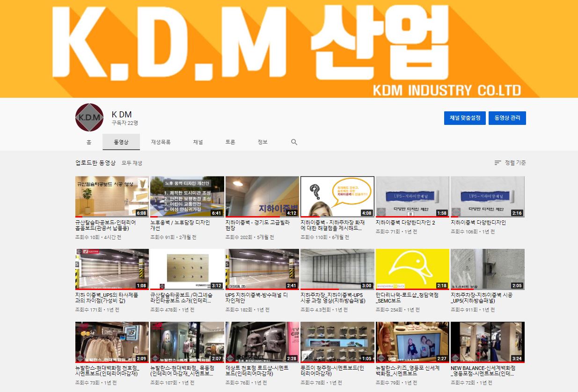Open the 목동점 store thumbnail (2:07)
Screen dimensions: 578x392
[187, 342]
